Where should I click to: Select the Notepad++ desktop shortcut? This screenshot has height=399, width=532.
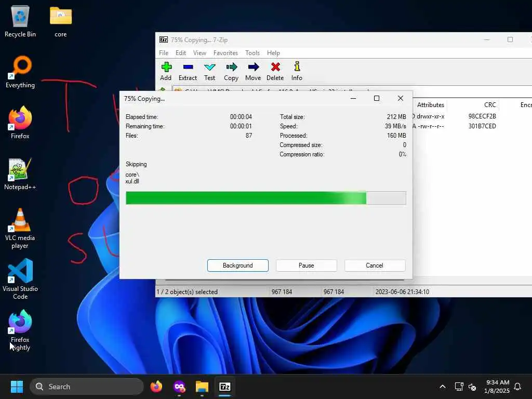click(x=20, y=174)
